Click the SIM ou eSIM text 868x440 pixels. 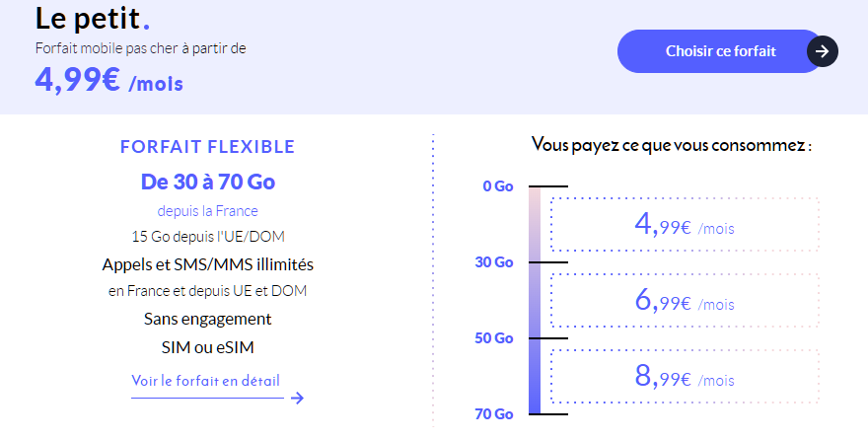207,347
